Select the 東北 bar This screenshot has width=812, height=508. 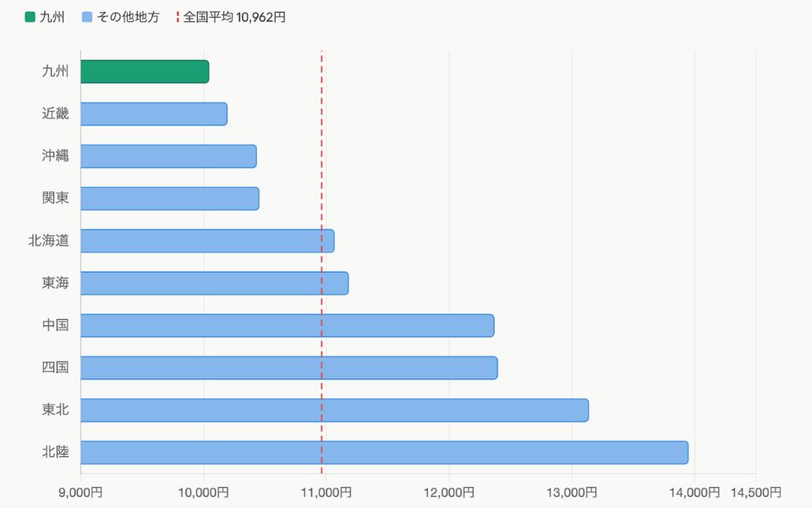click(335, 410)
